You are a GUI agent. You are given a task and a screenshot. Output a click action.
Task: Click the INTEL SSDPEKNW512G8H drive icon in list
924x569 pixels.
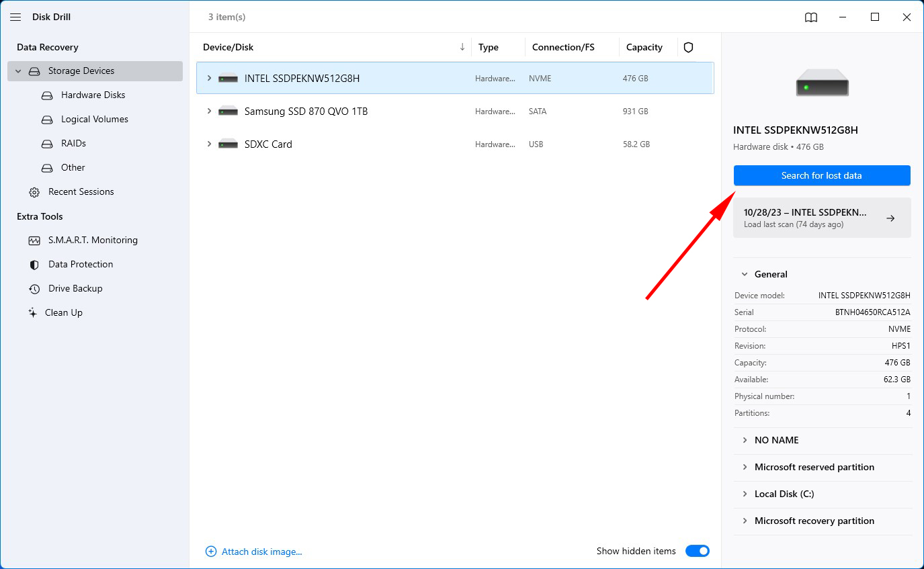228,79
